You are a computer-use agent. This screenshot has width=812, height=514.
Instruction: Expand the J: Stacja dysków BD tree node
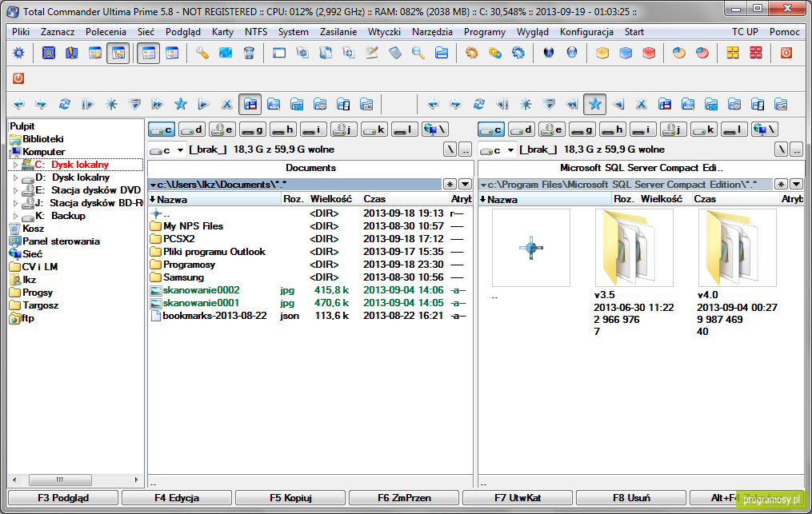[x=15, y=203]
